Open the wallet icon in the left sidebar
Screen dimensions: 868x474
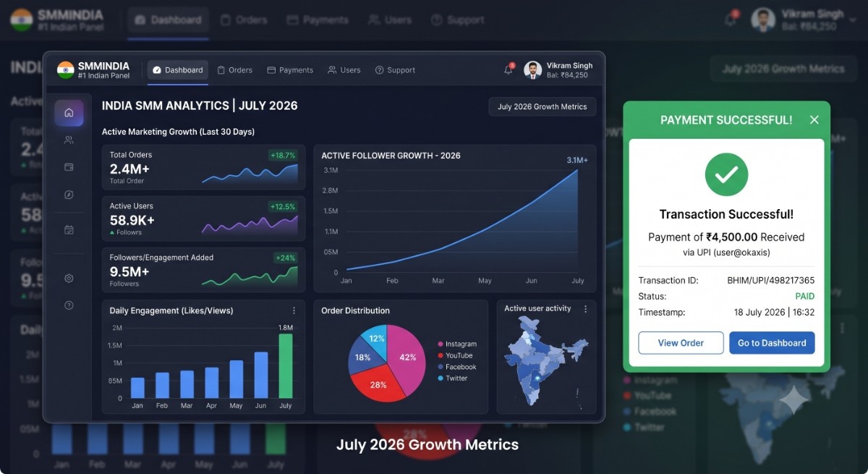pos(69,167)
